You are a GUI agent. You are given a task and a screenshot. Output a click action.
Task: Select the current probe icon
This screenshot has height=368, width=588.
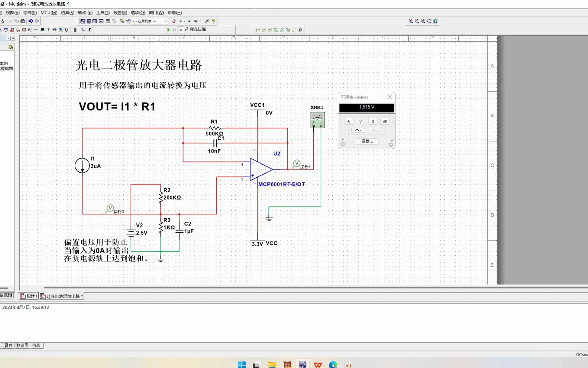tap(264, 30)
